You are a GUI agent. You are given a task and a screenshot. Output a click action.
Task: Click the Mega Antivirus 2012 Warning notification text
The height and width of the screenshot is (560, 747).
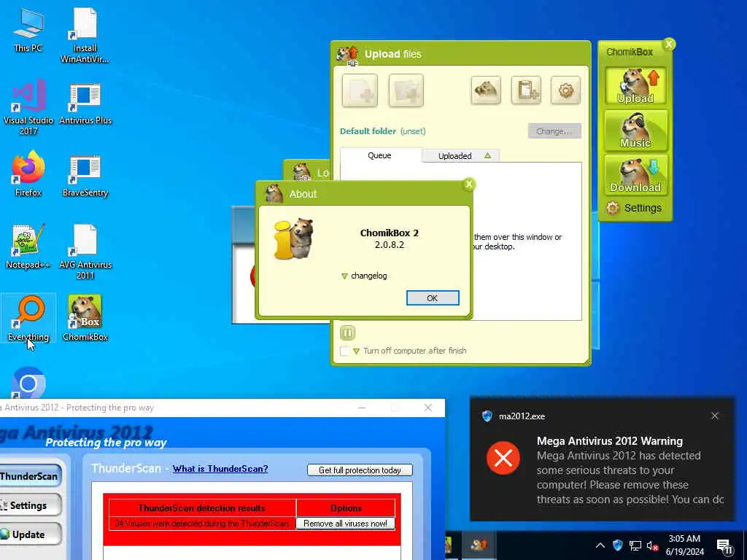coord(610,441)
